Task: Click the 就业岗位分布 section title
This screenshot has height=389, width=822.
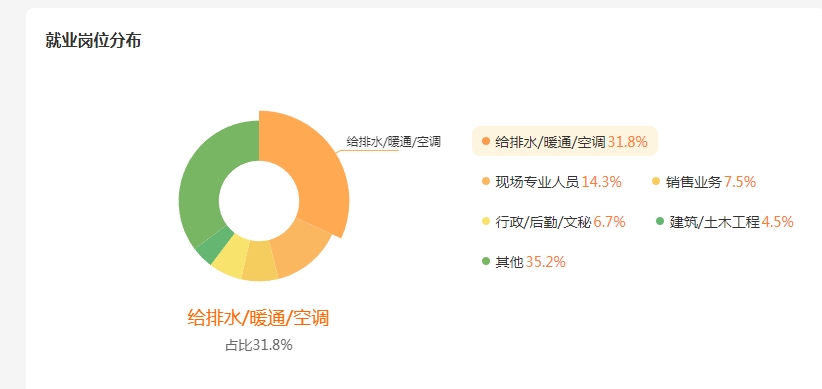Action: coord(93,40)
